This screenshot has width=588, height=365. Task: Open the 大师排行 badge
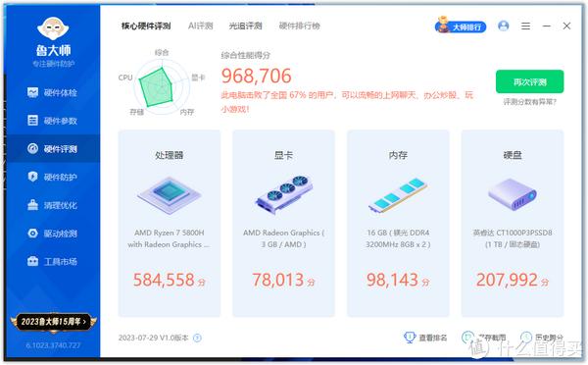tap(461, 26)
